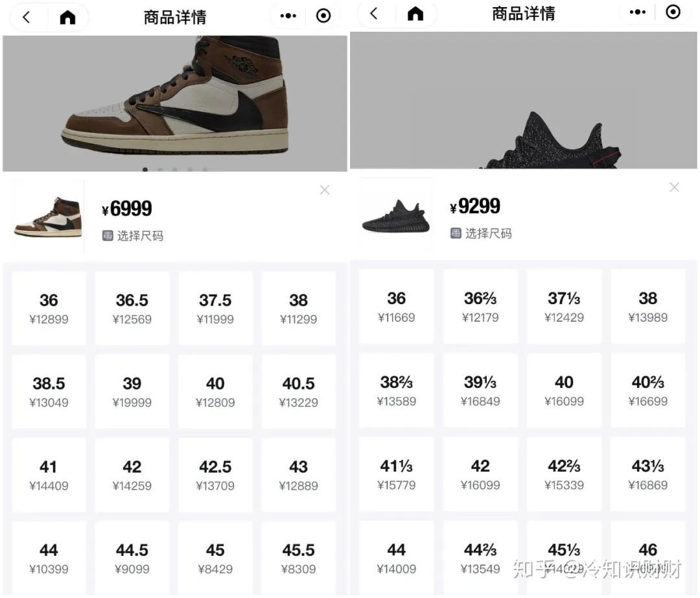The height and width of the screenshot is (598, 700).
Task: Pick size 42.5 priced ¥13709
Action: click(x=215, y=475)
